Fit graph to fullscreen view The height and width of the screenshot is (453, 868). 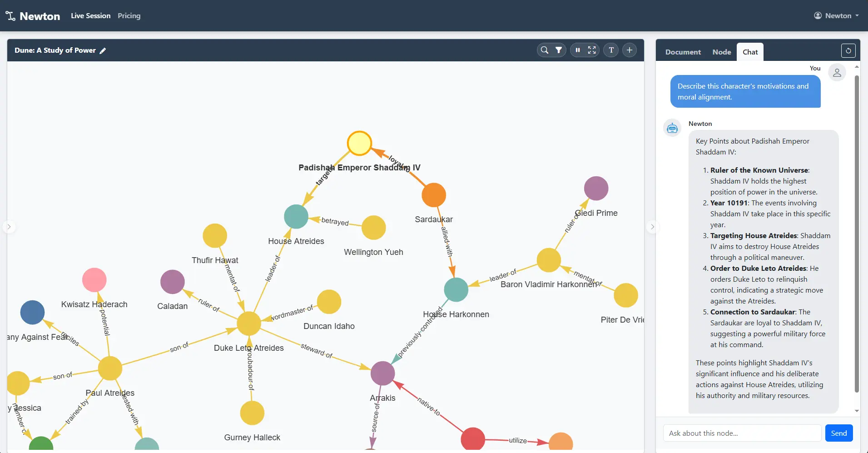[592, 50]
